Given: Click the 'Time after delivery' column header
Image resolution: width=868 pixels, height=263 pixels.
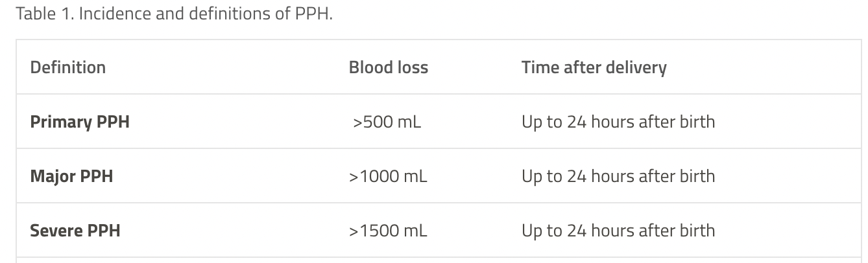Looking at the screenshot, I should (594, 67).
